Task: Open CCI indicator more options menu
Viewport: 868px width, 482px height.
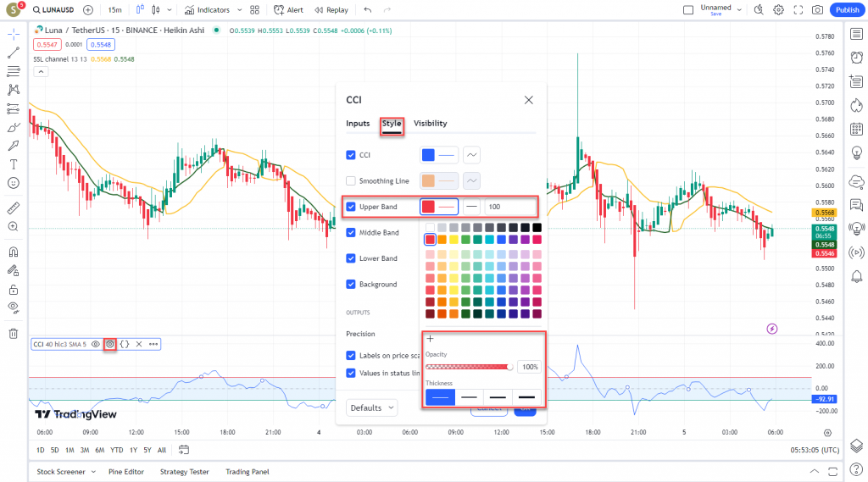Action: (153, 344)
